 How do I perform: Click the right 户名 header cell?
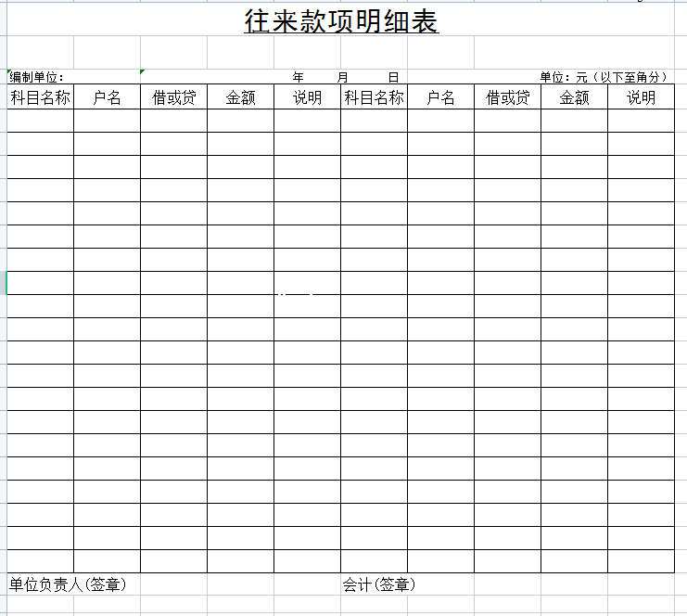(x=440, y=97)
